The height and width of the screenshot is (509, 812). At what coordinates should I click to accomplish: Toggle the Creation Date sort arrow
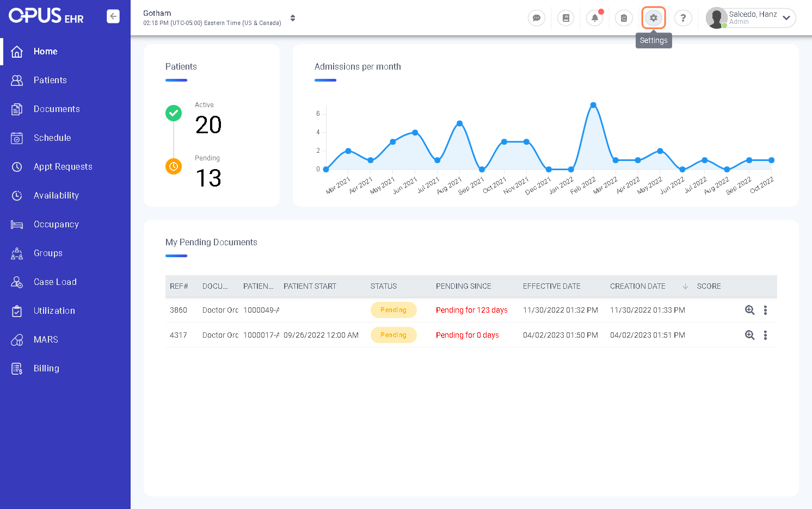[x=685, y=286]
